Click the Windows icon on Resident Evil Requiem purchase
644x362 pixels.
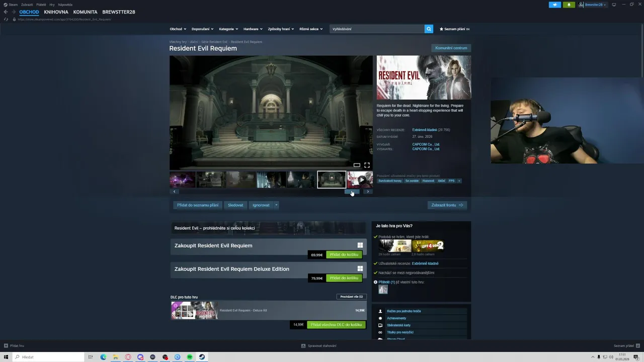pyautogui.click(x=360, y=245)
